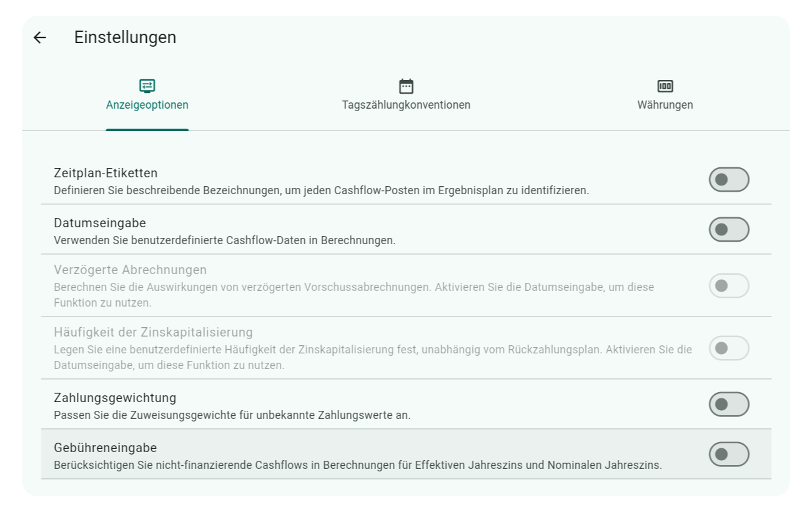Click the back arrow icon

pyautogui.click(x=41, y=38)
